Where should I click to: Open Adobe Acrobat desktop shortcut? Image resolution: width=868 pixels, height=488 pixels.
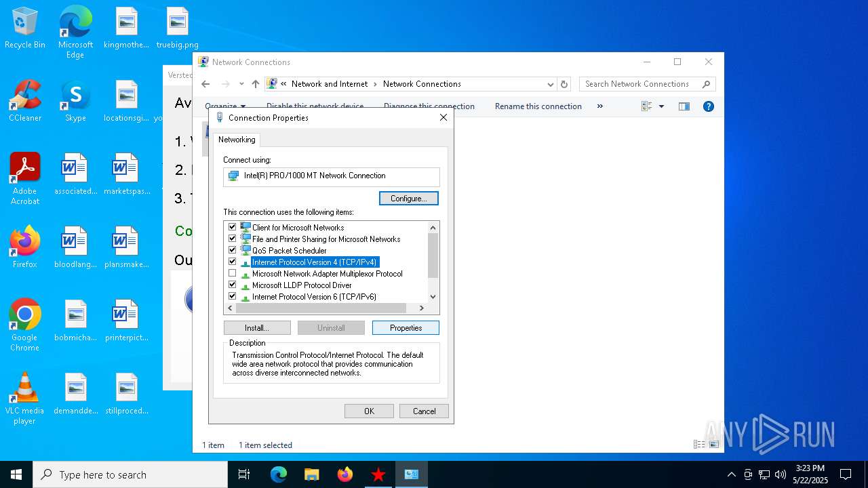coord(25,179)
